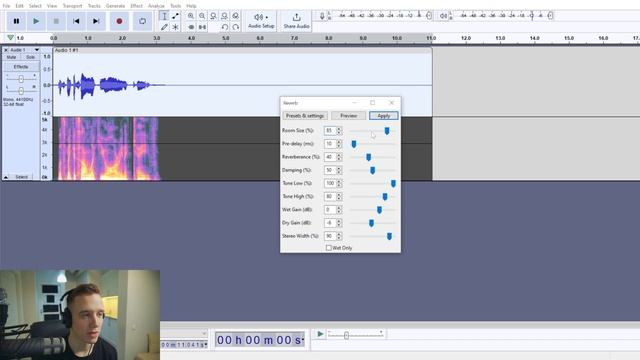Image resolution: width=640 pixels, height=360 pixels.
Task: Skip to start of the project
Action: point(76,21)
